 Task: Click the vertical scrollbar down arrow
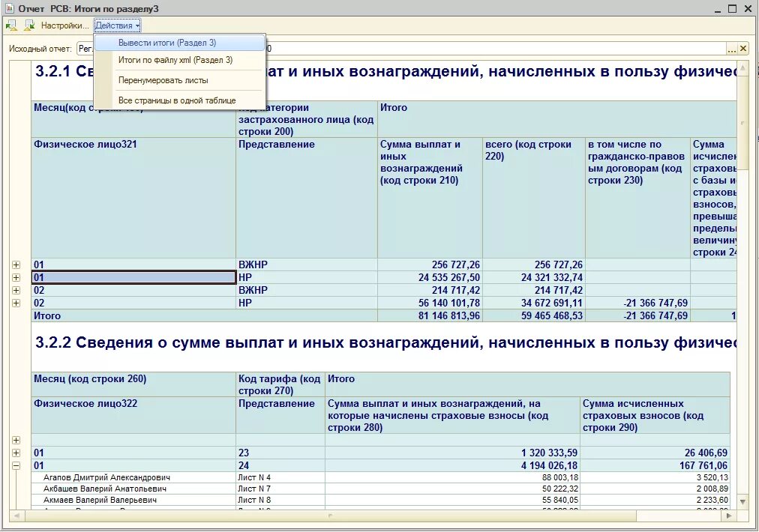(x=743, y=501)
